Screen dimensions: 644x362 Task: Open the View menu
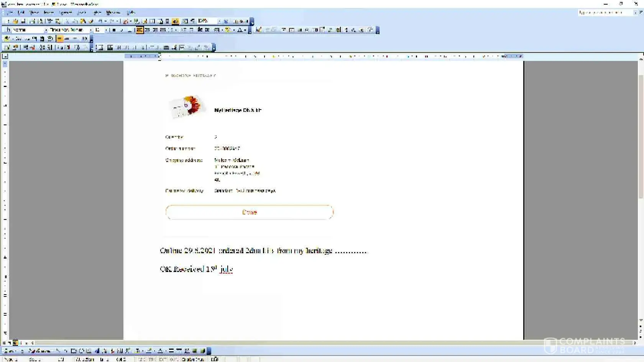(34, 13)
